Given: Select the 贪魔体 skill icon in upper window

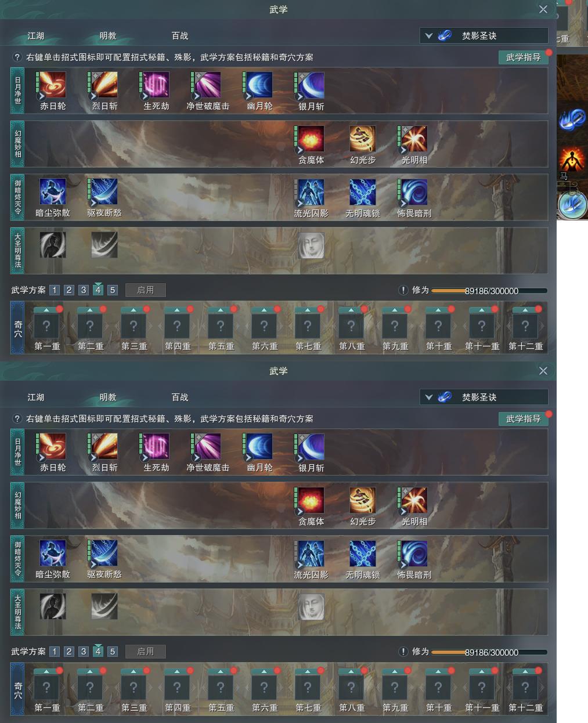Looking at the screenshot, I should click(x=311, y=139).
